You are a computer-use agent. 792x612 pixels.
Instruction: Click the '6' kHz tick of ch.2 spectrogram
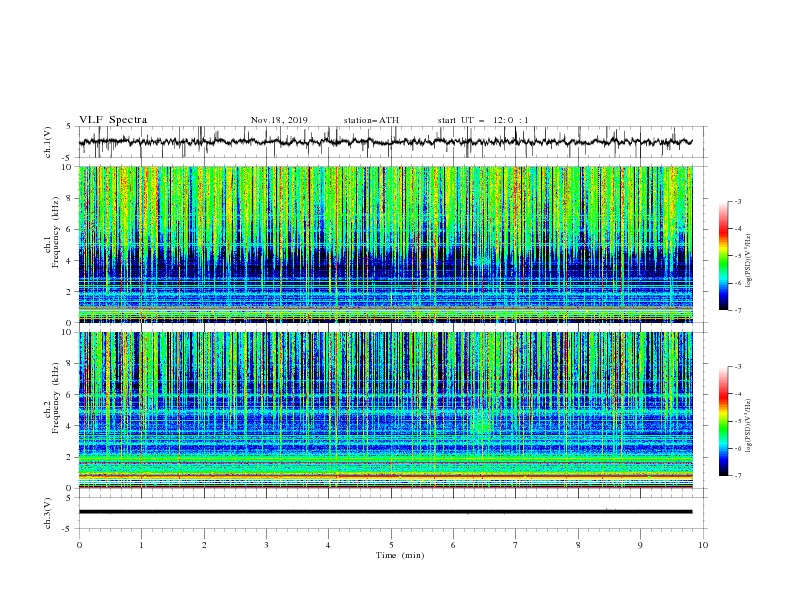click(x=69, y=395)
